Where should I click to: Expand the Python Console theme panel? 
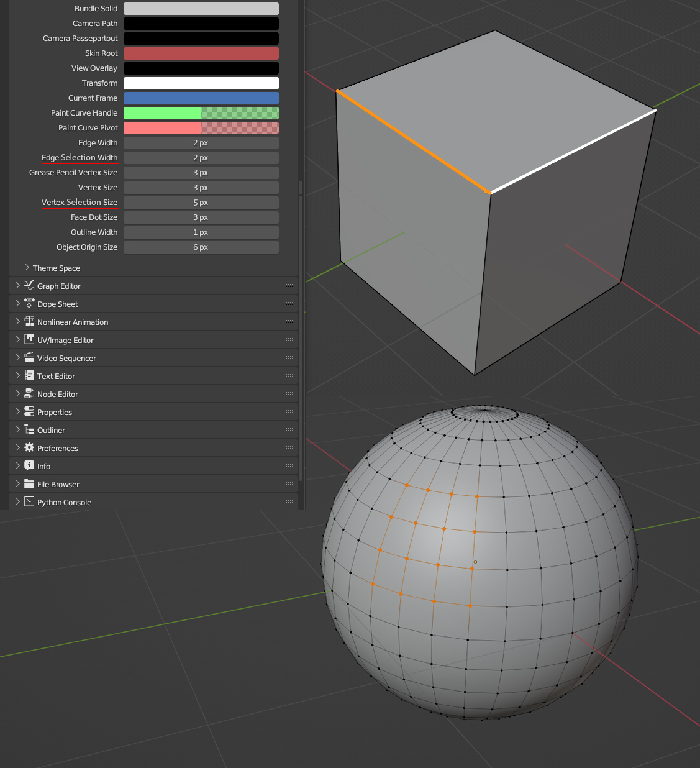coord(17,502)
